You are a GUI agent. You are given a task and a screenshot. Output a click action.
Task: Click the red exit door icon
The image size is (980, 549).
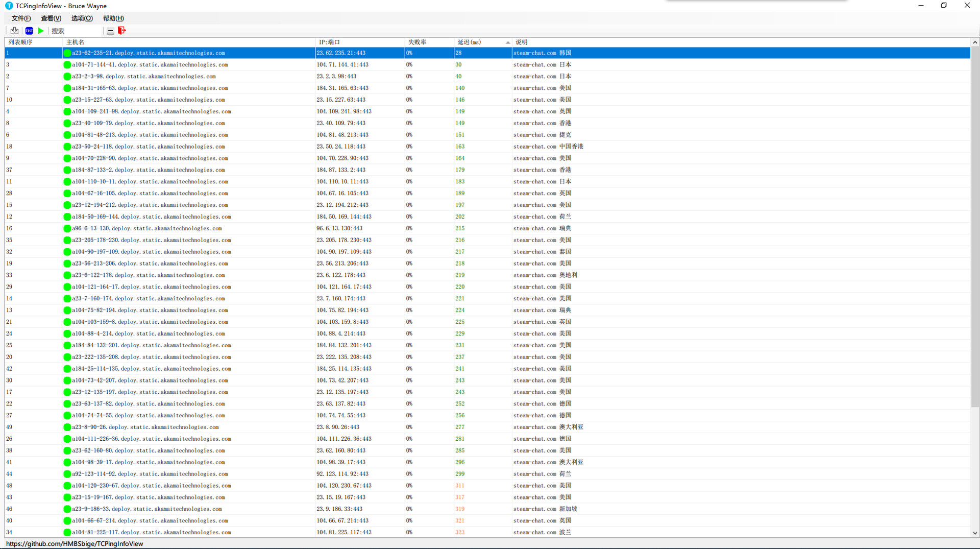121,31
